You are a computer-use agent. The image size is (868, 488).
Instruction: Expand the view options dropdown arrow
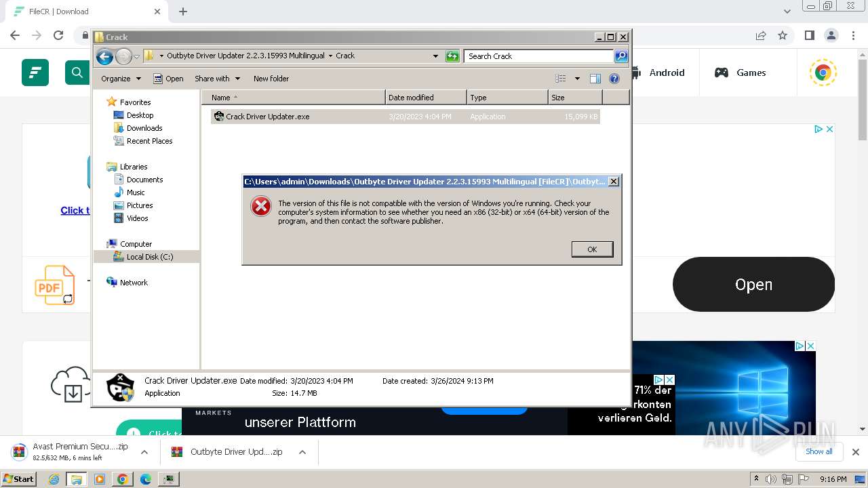pyautogui.click(x=577, y=79)
